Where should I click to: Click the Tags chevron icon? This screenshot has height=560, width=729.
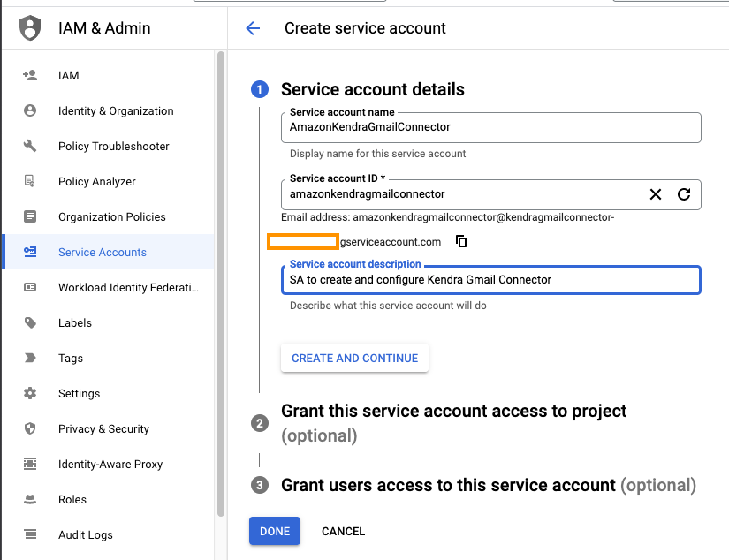(30, 358)
